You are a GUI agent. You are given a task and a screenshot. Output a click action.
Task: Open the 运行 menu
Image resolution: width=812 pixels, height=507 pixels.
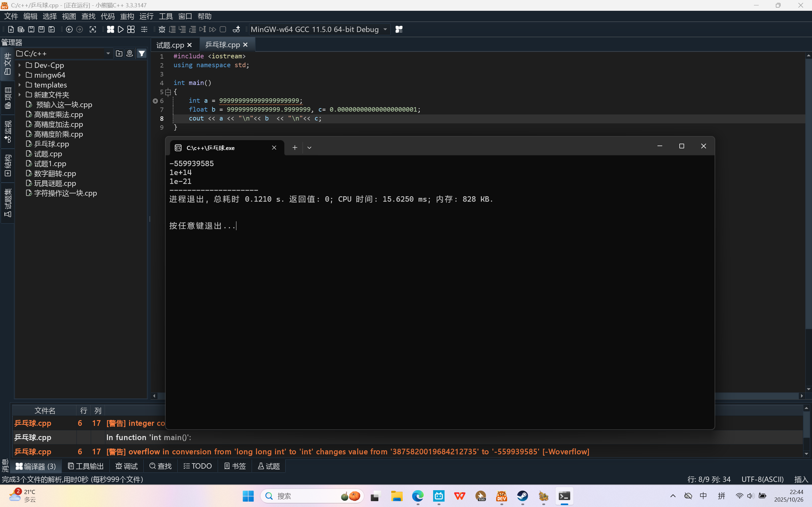coord(146,16)
